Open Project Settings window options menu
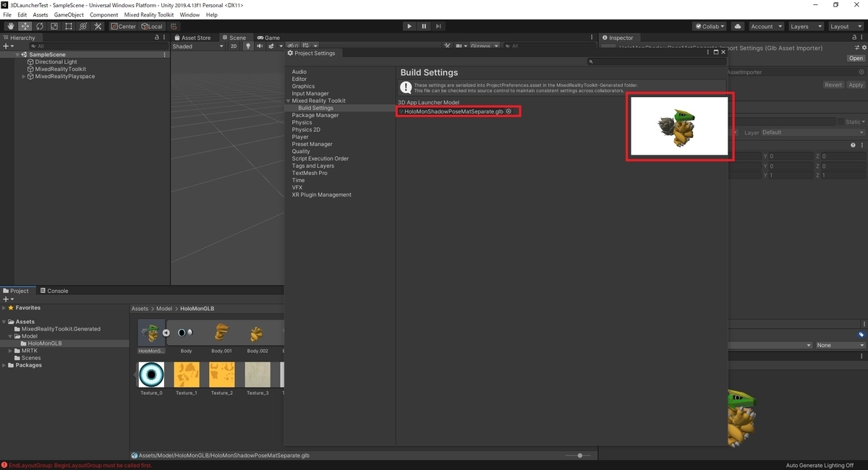Image resolution: width=868 pixels, height=470 pixels. click(708, 52)
